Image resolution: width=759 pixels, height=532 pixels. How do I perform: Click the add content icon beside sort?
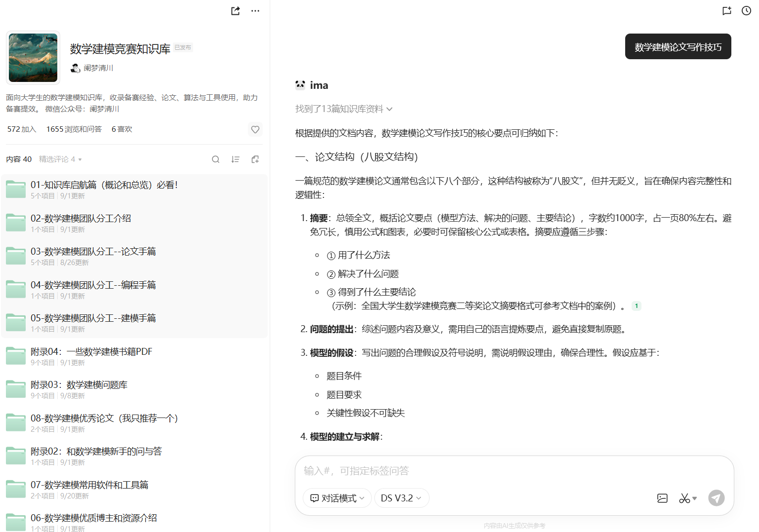(x=255, y=159)
